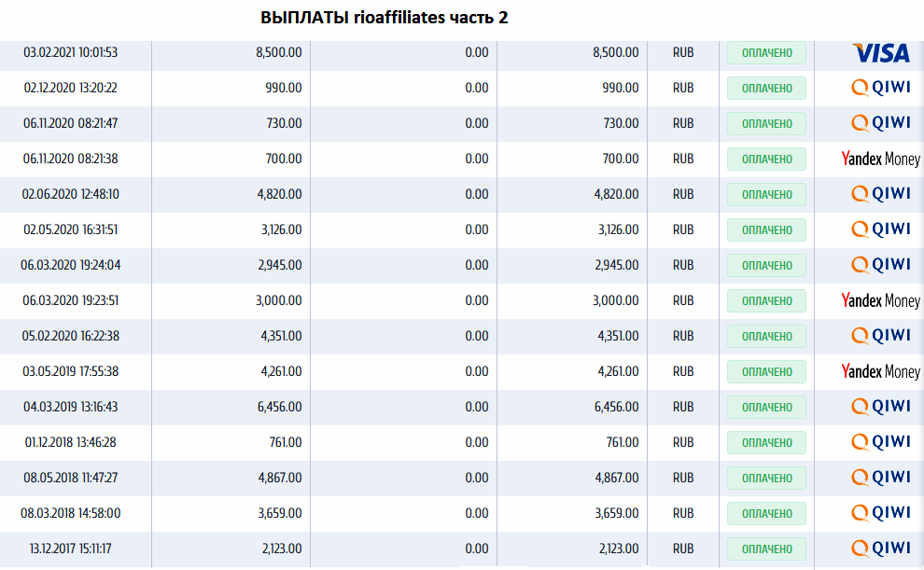Click the QIWI logo in the 02.06.2020 row
Viewport: 924px width, 570px height.
pos(881,194)
